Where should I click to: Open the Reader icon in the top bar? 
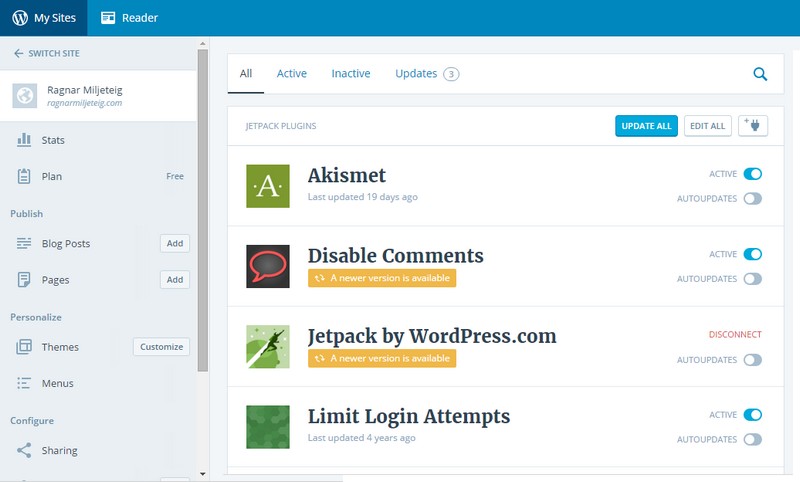point(108,18)
